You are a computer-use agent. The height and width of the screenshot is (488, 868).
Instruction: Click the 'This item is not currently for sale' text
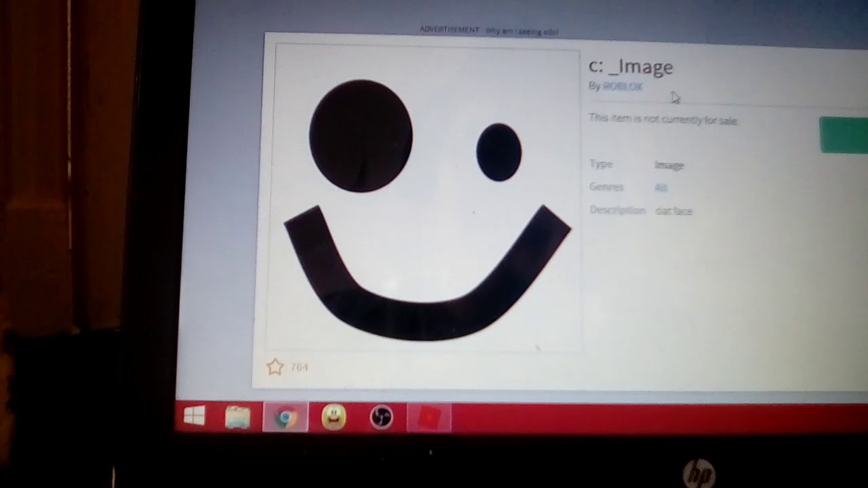point(663,119)
